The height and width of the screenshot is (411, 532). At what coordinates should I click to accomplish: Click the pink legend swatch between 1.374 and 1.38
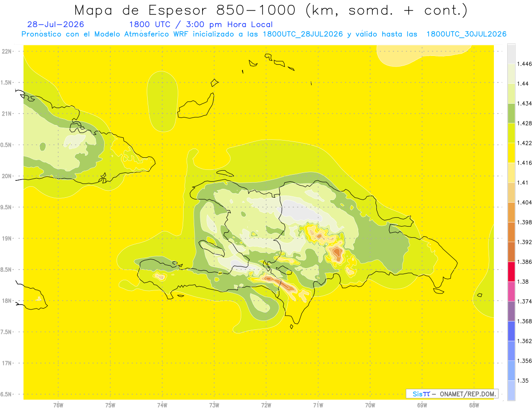pos(511,291)
